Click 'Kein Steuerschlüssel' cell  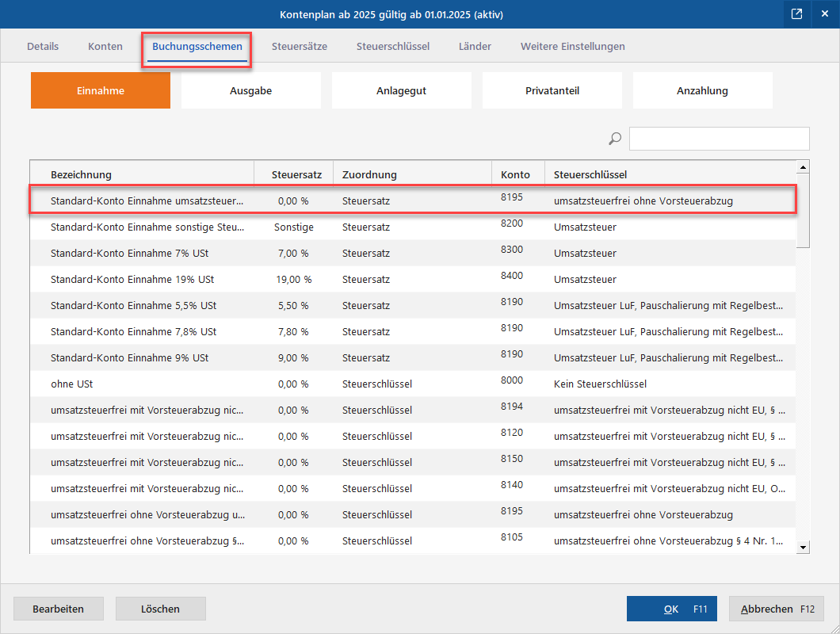600,384
